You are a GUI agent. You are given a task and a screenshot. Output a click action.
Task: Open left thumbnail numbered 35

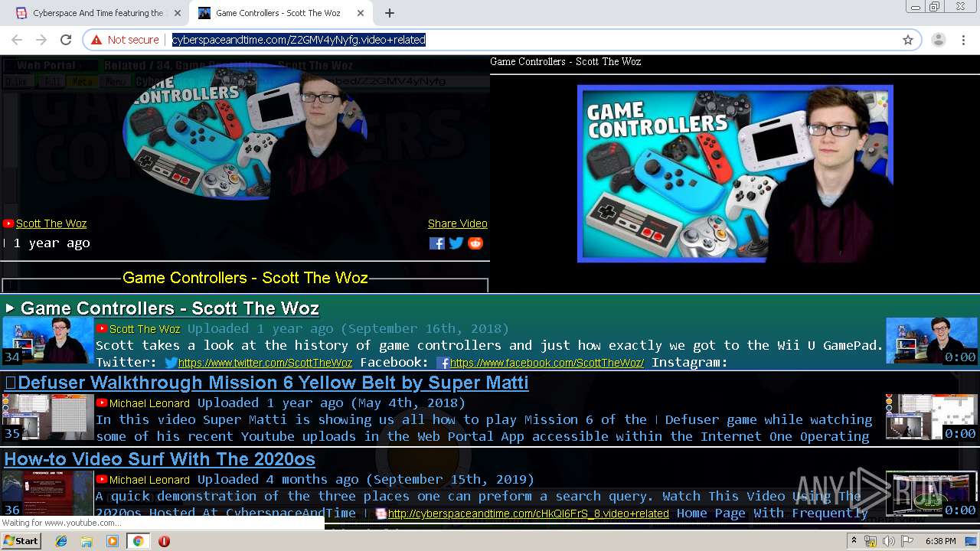click(47, 417)
